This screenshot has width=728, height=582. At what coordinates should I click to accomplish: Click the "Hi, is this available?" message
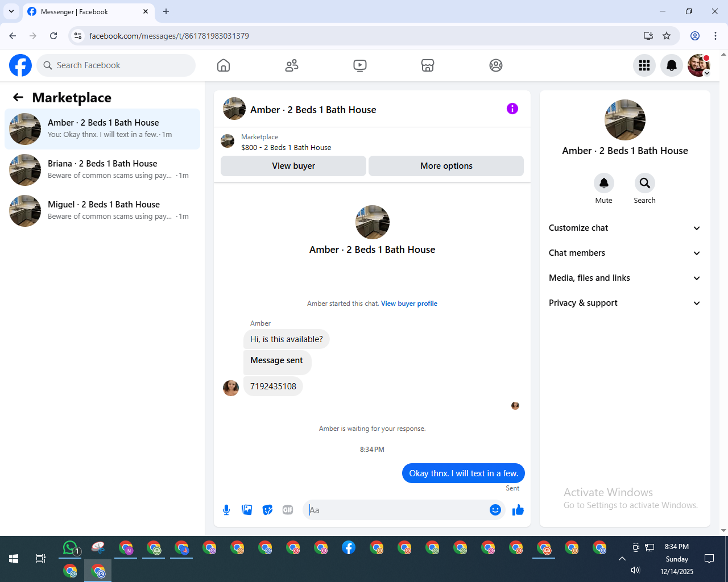point(287,339)
